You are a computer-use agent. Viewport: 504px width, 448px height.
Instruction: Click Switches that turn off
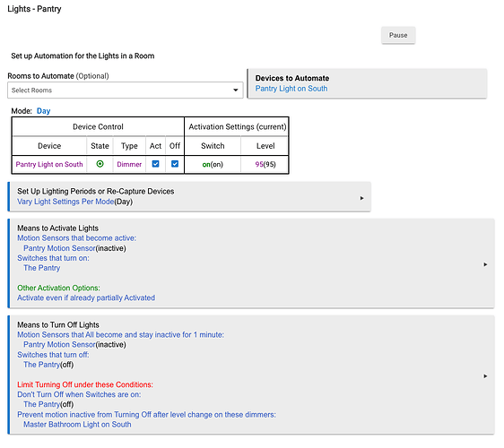tap(53, 355)
